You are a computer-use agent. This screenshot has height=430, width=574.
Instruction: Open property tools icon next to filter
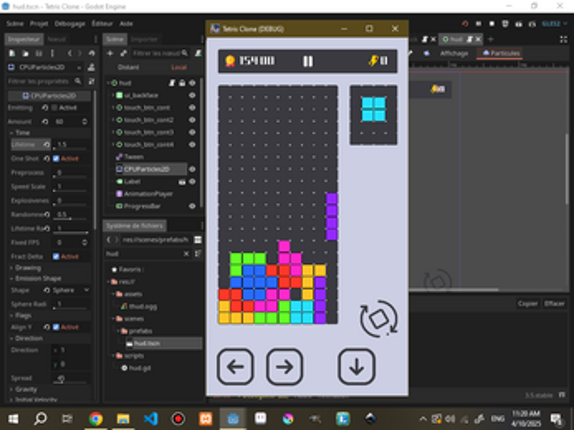point(92,81)
